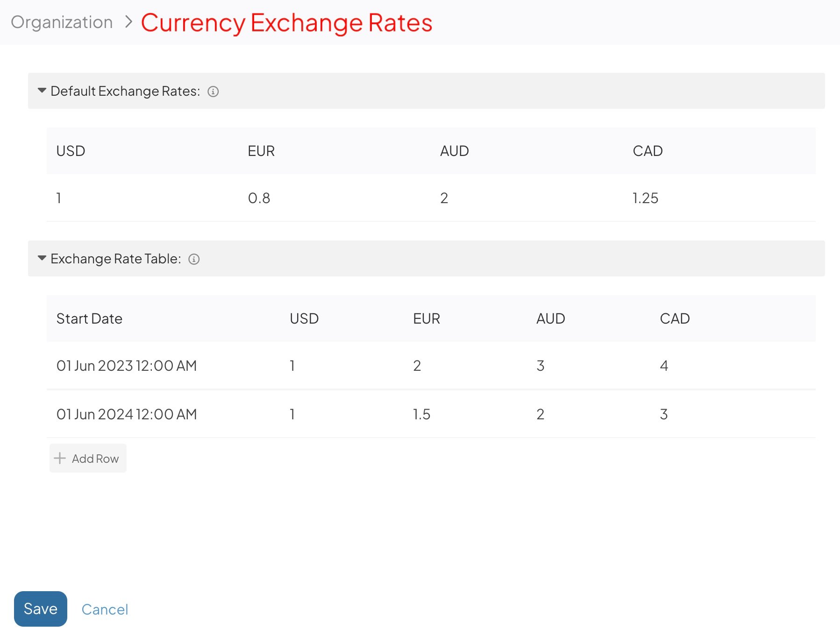This screenshot has width=840, height=636.
Task: Select the Currency Exchange Rates breadcrumb title
Action: (287, 22)
